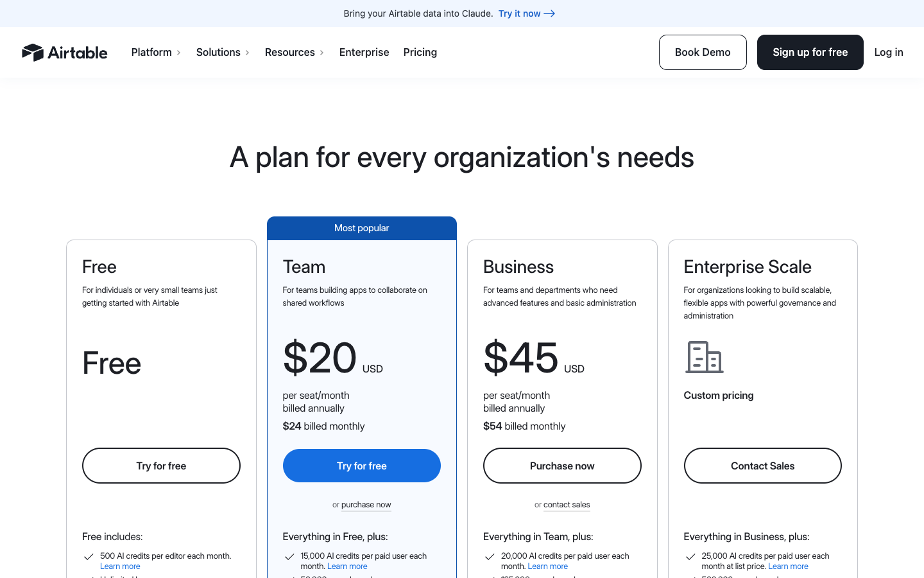Click Everything in Business, plus: text
Screen dimensions: 924x578
[x=746, y=536]
